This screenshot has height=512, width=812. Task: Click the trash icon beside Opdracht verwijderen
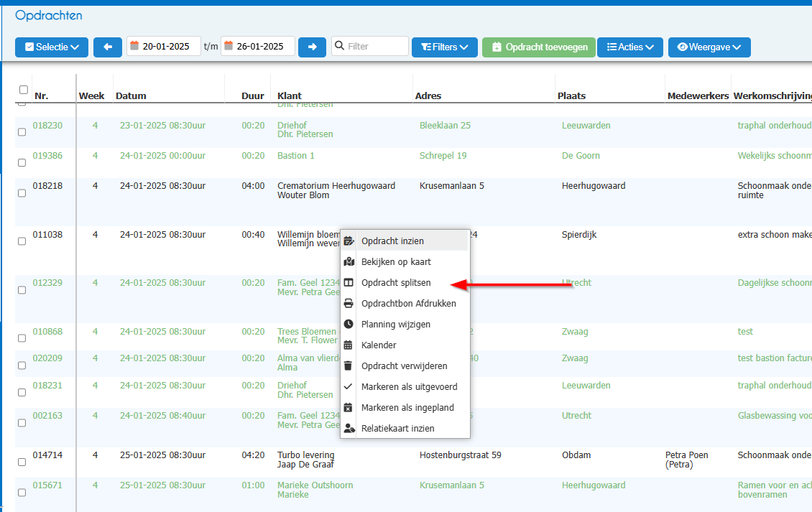(349, 366)
